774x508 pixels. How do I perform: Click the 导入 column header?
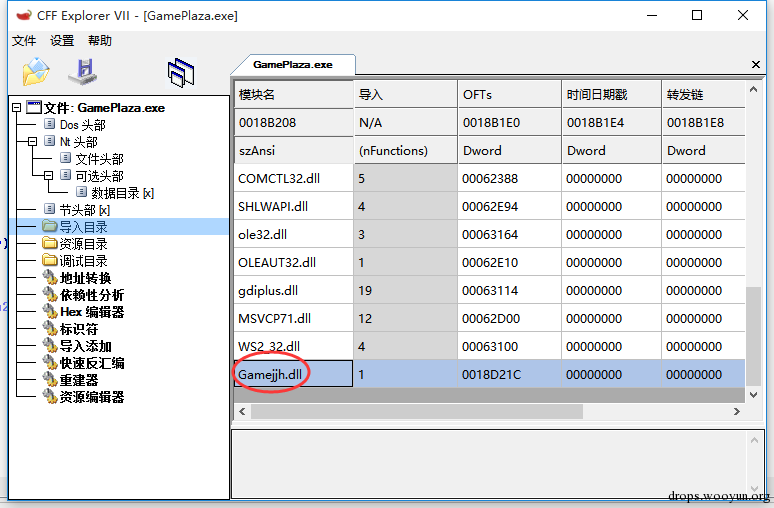point(406,94)
